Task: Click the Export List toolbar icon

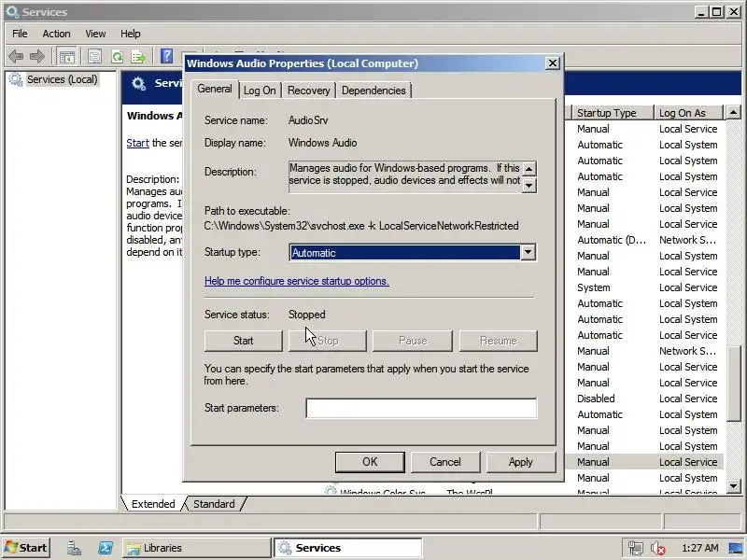Action: 138,57
